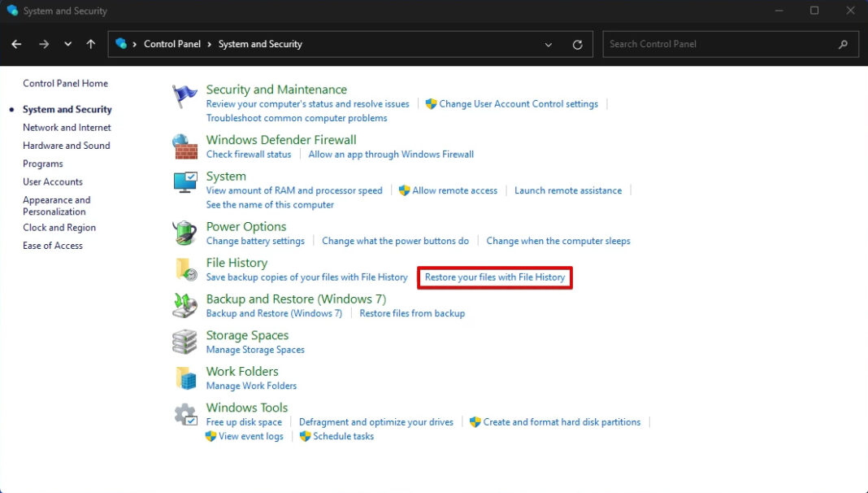This screenshot has height=493, width=868.
Task: Select the Work Folders icon
Action: pos(184,377)
